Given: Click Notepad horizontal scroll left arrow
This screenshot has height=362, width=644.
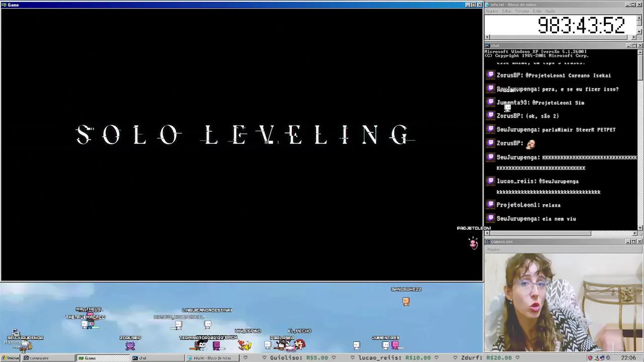Looking at the screenshot, I should click(x=487, y=37).
